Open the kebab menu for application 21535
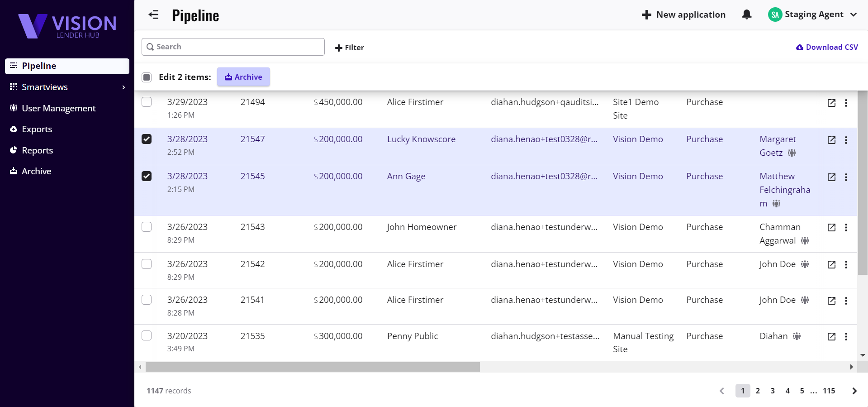868x407 pixels. 845,336
